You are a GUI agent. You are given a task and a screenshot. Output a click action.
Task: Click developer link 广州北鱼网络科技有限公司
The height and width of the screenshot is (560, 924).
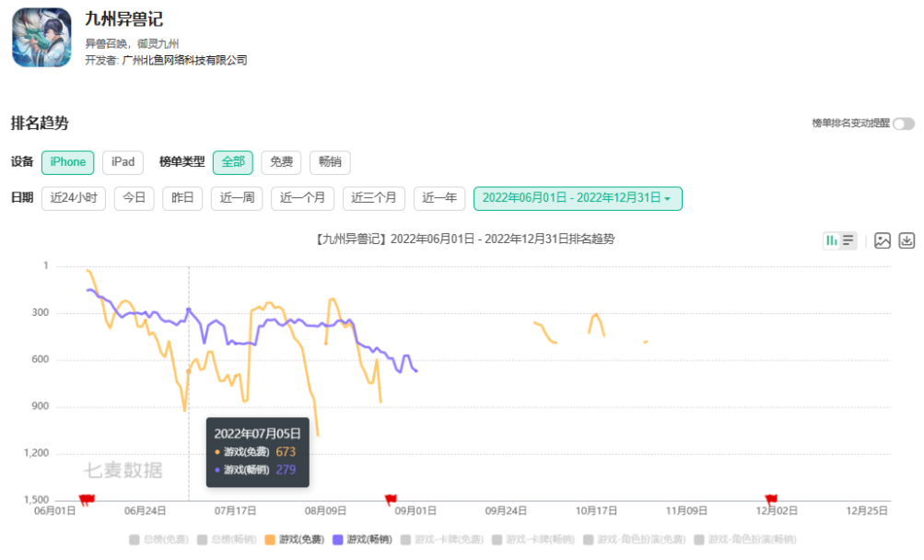[184, 60]
